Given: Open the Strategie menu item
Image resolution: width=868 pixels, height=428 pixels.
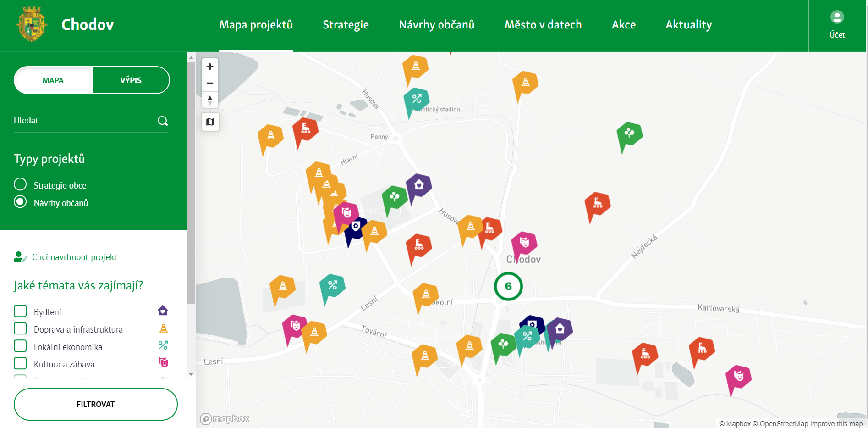Looking at the screenshot, I should 346,25.
